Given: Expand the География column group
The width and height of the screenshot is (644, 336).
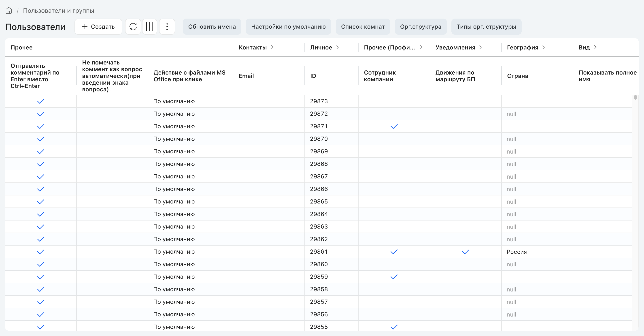Looking at the screenshot, I should pos(544,47).
